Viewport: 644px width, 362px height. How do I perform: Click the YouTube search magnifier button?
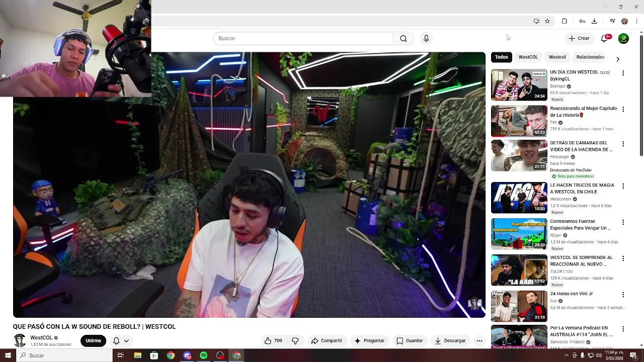(x=404, y=39)
